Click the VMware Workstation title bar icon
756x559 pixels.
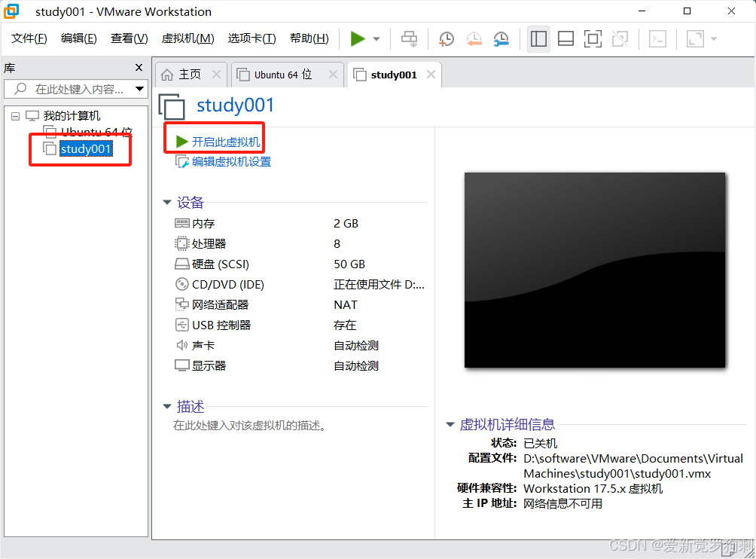[11, 11]
